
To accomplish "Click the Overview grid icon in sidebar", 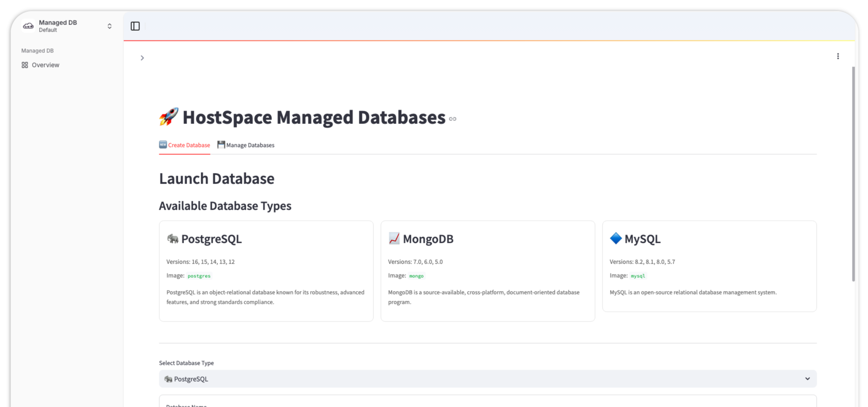I will coord(25,65).
